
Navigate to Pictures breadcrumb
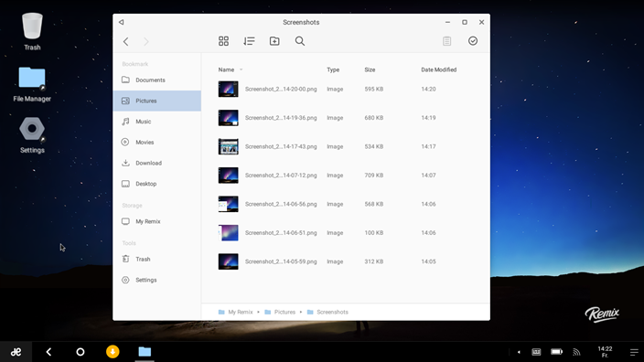(280, 312)
